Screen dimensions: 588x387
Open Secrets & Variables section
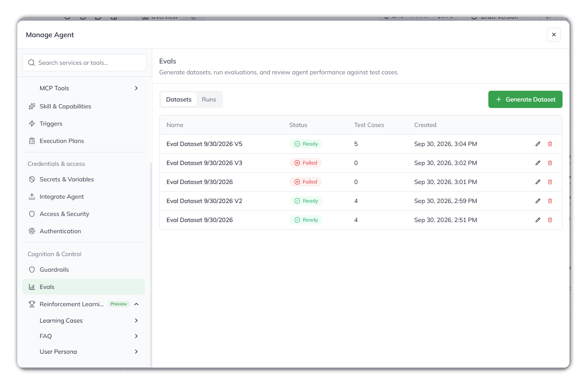(84, 179)
